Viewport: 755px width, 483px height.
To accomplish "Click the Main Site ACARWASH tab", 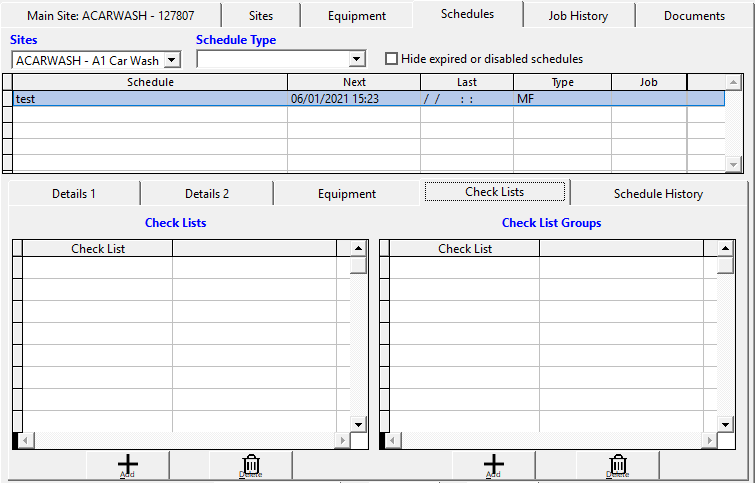I will 111,16.
